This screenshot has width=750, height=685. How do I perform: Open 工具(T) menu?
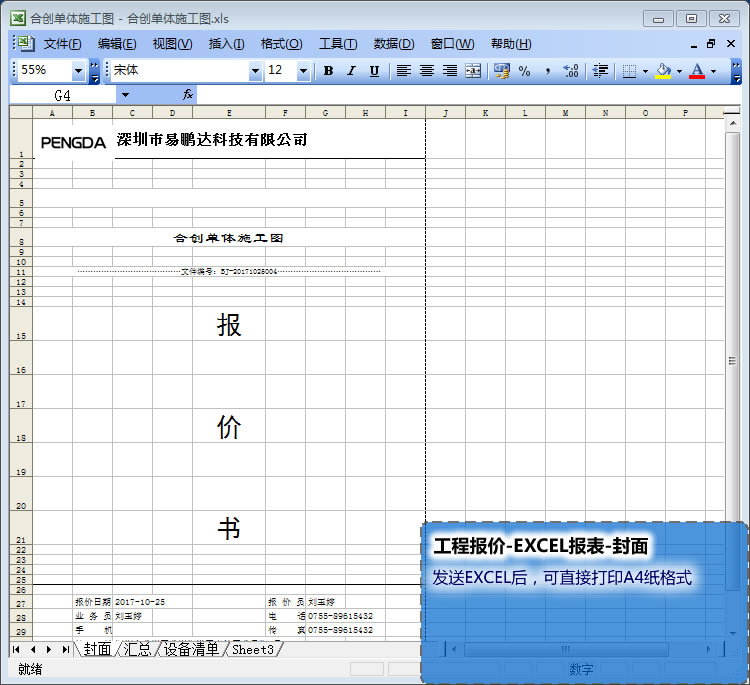tap(338, 44)
